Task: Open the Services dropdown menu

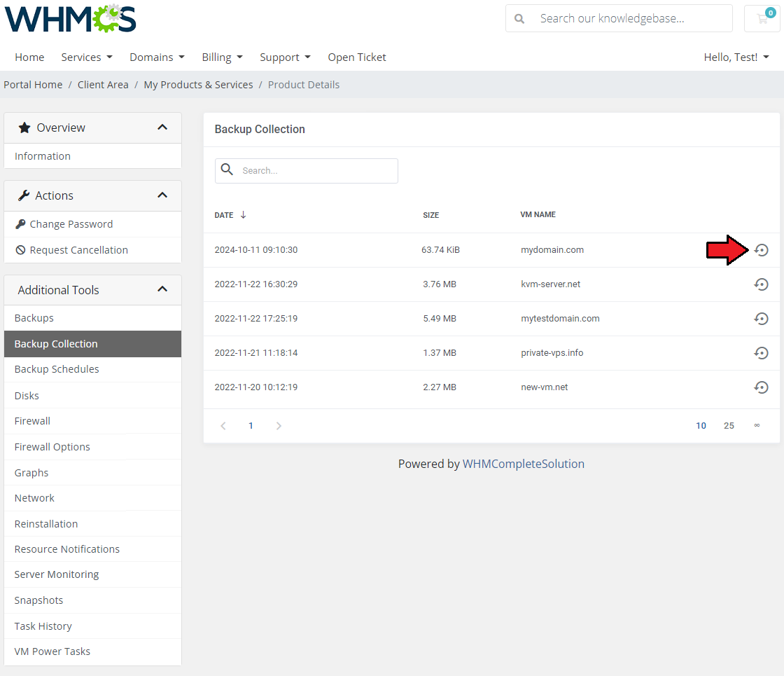Action: click(x=87, y=57)
